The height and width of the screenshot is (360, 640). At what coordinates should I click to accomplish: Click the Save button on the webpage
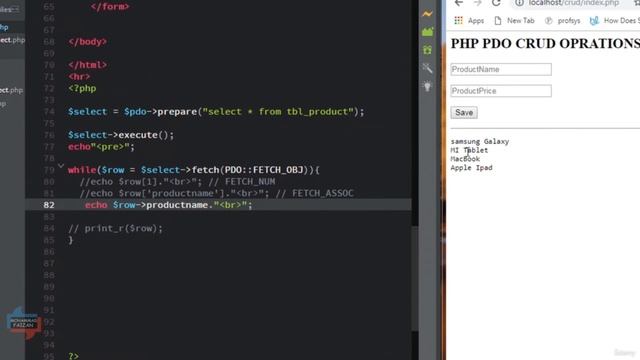point(464,113)
